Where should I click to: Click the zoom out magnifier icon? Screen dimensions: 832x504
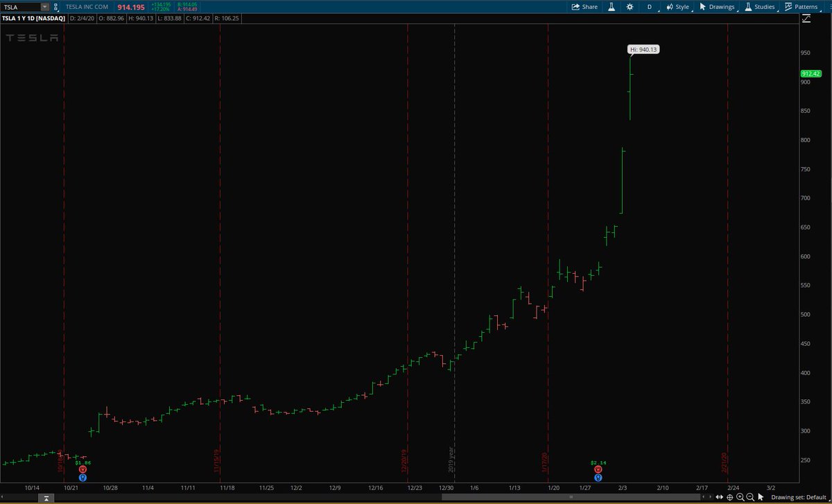pos(750,497)
